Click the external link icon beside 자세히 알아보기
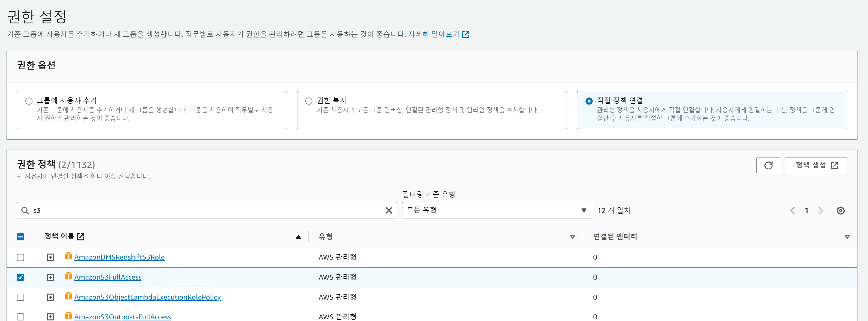The height and width of the screenshot is (321, 868). click(466, 34)
